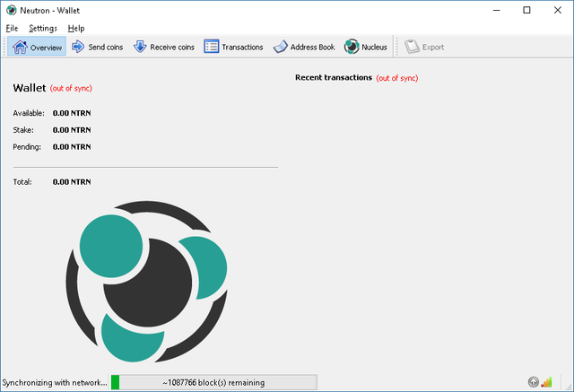Click the large Neutron logo image

coord(146,282)
